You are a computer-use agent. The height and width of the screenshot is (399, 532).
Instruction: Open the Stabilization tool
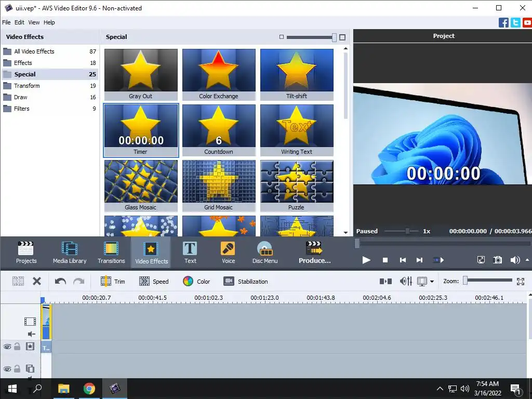tap(246, 281)
